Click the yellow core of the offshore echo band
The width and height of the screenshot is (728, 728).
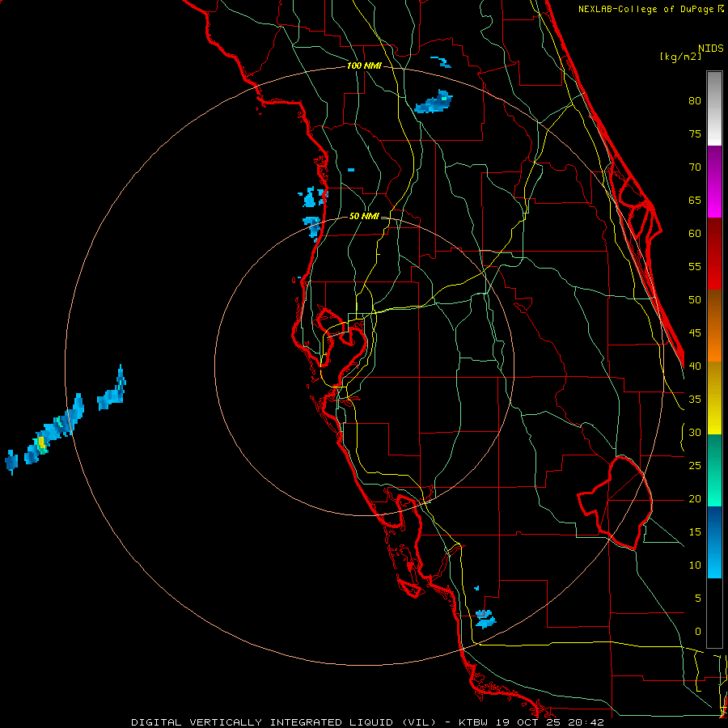pyautogui.click(x=41, y=442)
